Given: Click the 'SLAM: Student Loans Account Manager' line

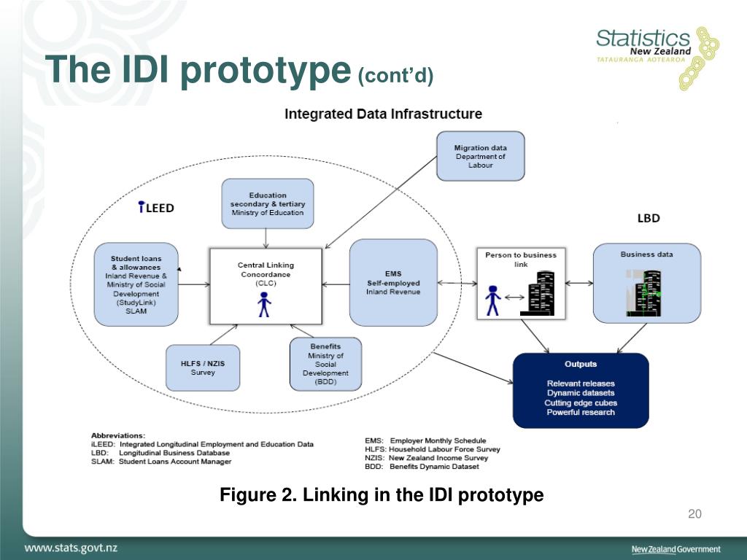Looking at the screenshot, I should point(161,462).
